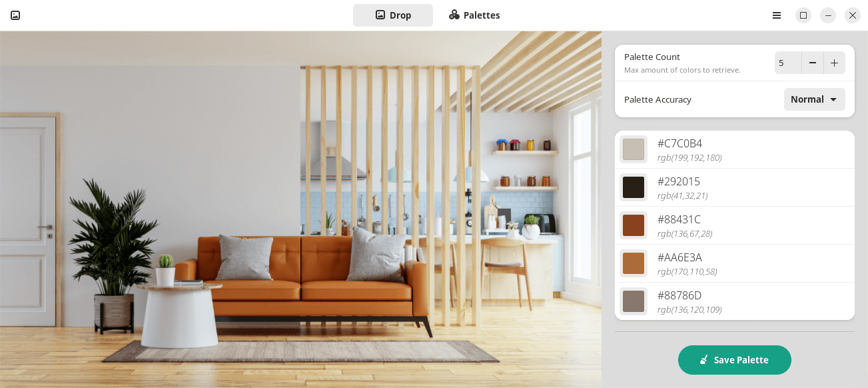The image size is (868, 388).
Task: Select the #88786D gray-brown swatch
Action: coord(634,301)
